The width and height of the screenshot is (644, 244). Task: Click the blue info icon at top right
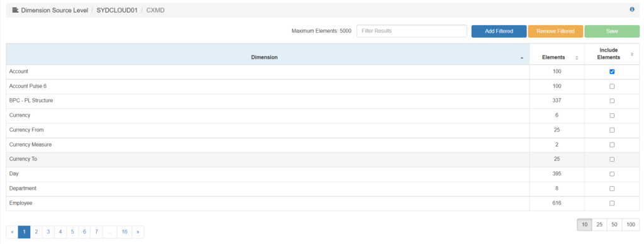point(632,9)
